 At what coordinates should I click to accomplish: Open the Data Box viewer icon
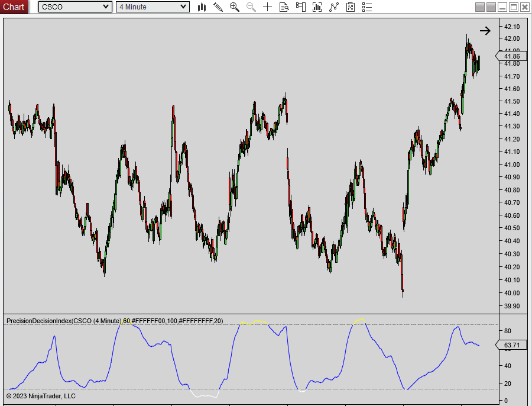pyautogui.click(x=284, y=7)
